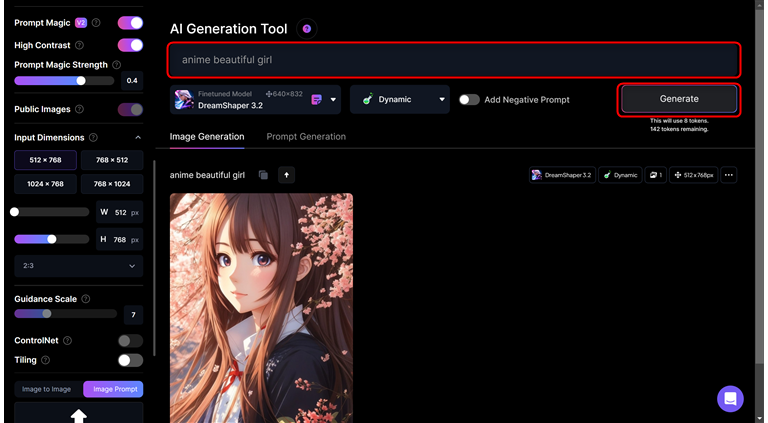Open the DreamShaper 3.2 model dropdown
Screen dimensions: 768x423
coord(333,100)
